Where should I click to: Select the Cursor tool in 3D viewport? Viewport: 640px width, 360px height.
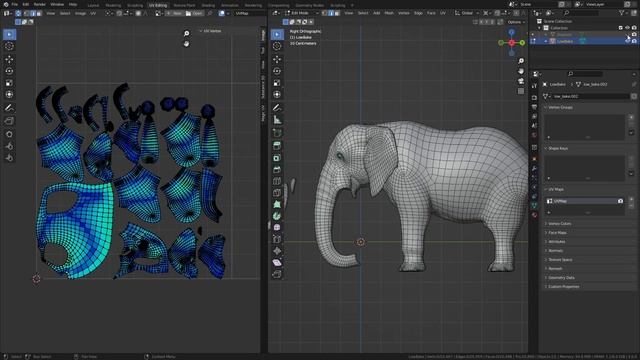(x=277, y=46)
